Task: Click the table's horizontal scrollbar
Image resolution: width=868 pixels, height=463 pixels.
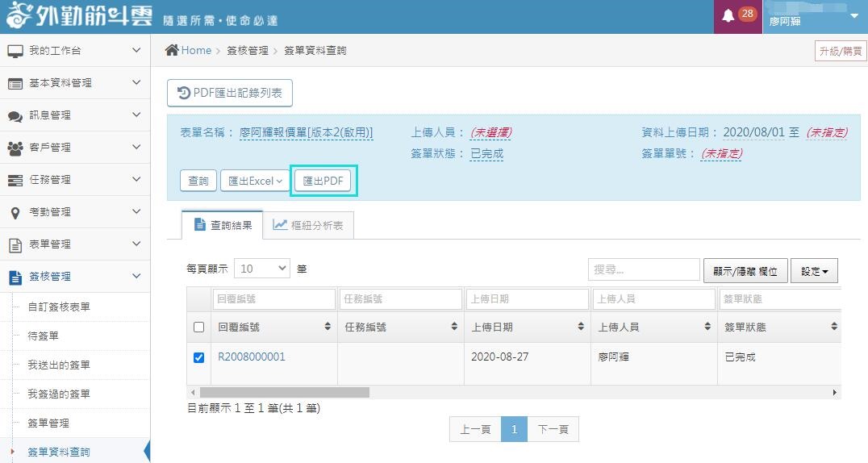Action: (x=284, y=392)
